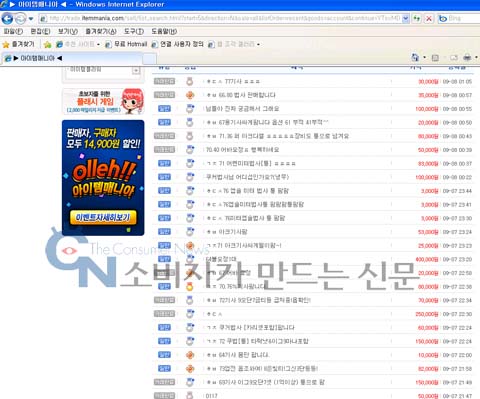Open the 즐겨찾기(A) menu
The width and height of the screenshot is (480, 399).
coord(101,31)
